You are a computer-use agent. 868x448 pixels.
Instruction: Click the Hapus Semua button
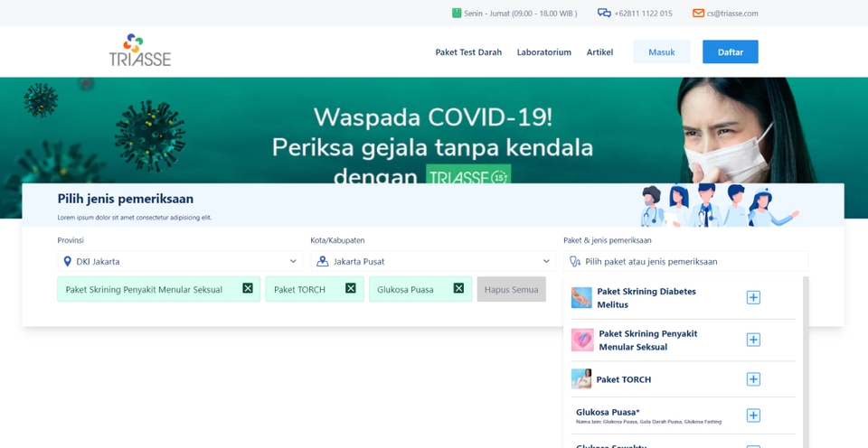(x=512, y=289)
